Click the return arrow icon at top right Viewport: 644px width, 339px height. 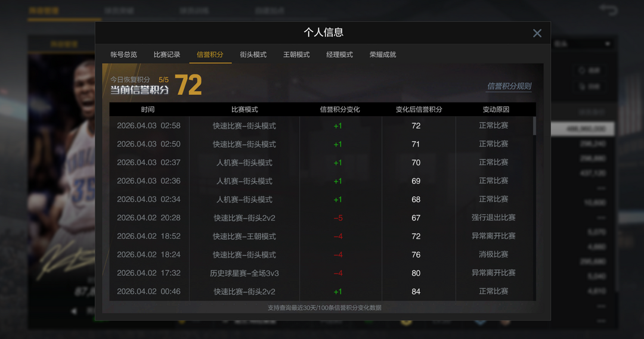point(609,10)
